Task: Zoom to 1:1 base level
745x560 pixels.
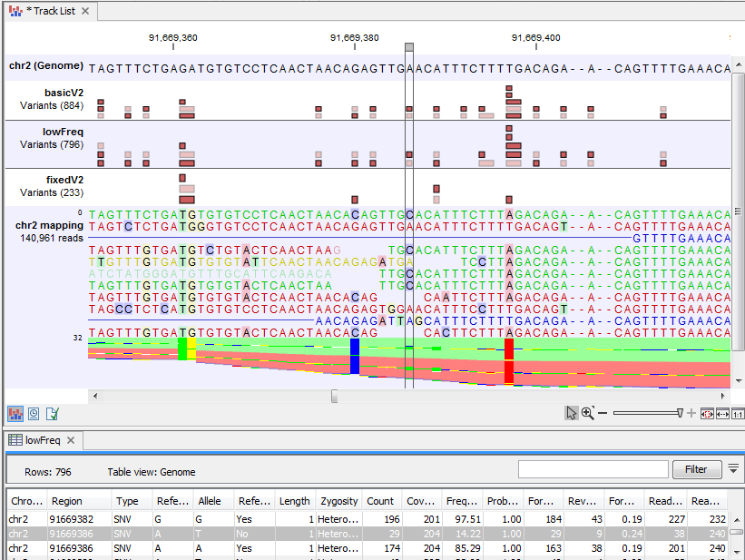Action: pyautogui.click(x=738, y=413)
